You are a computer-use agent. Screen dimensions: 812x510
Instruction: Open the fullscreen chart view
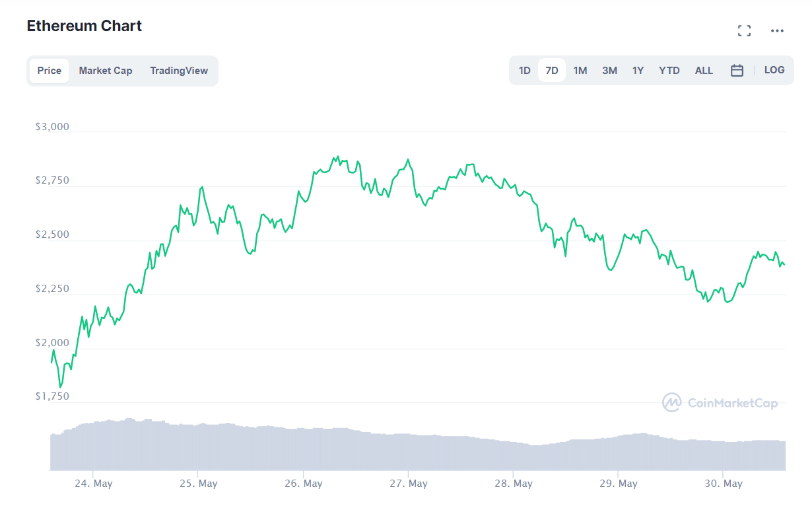point(744,30)
